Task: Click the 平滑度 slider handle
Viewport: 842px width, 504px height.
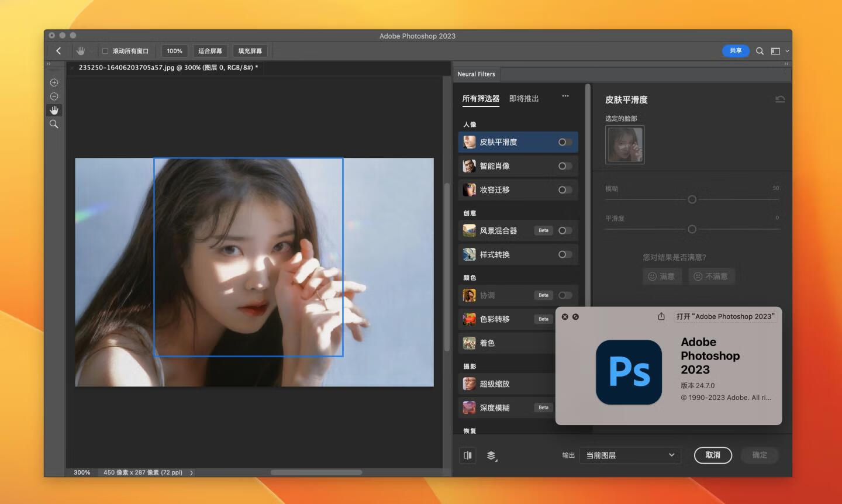Action: (692, 229)
